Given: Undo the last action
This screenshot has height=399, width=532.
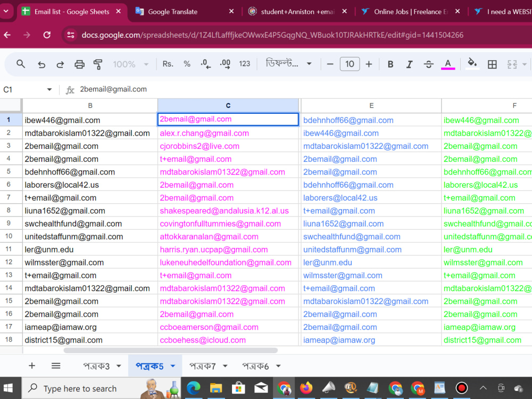Looking at the screenshot, I should click(x=41, y=64).
